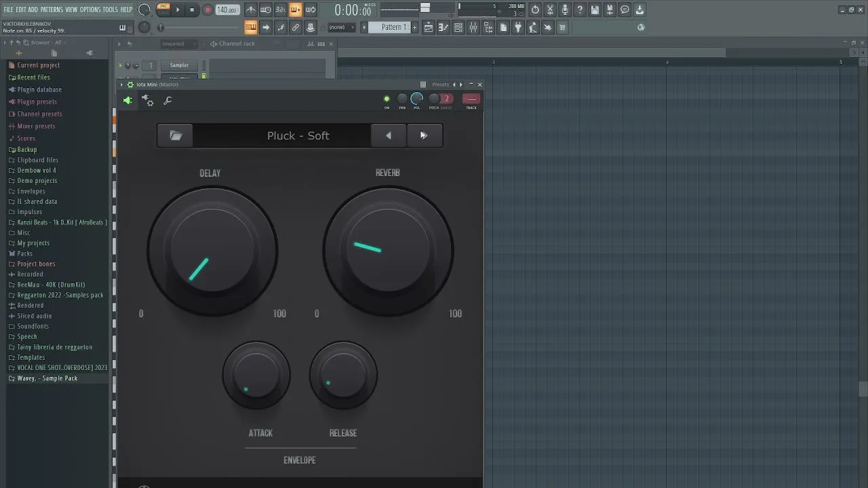Toggle the loop recording icon
Viewport: 868px width, 488px height.
point(311,9)
